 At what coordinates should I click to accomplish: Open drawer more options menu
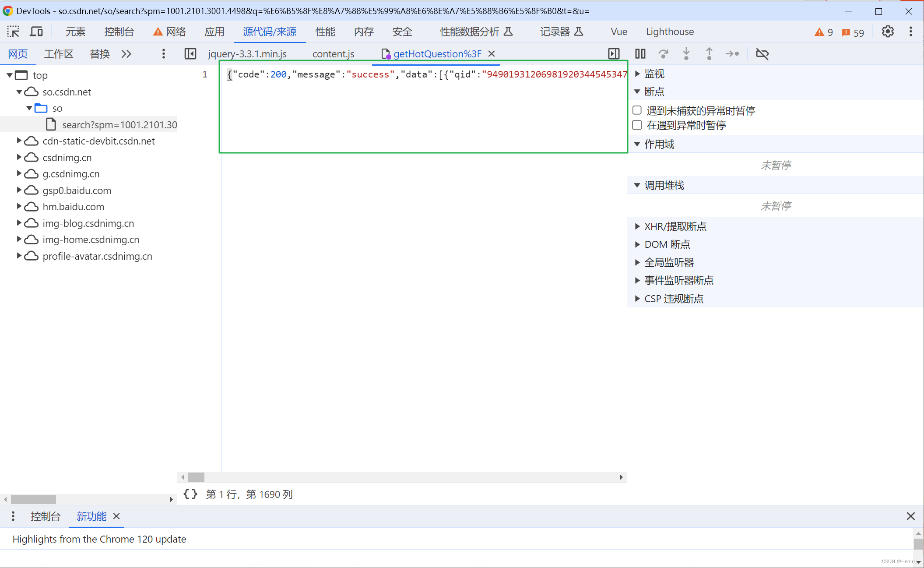tap(13, 516)
